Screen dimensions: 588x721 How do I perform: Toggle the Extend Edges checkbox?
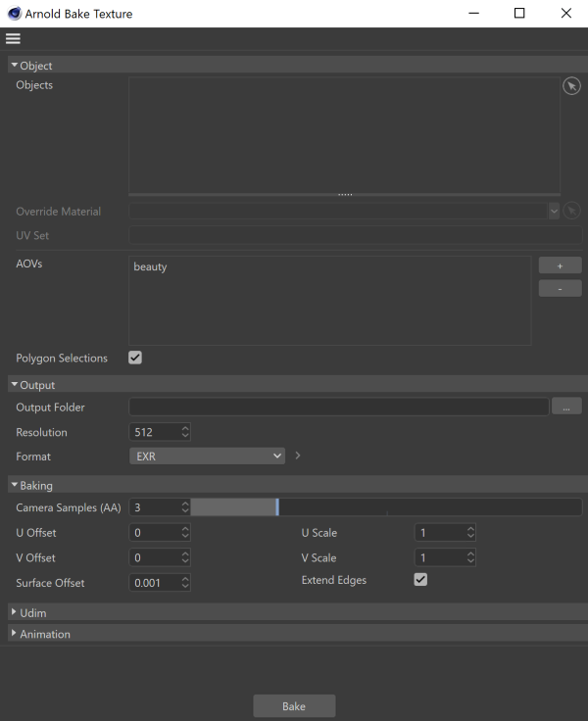tap(420, 579)
